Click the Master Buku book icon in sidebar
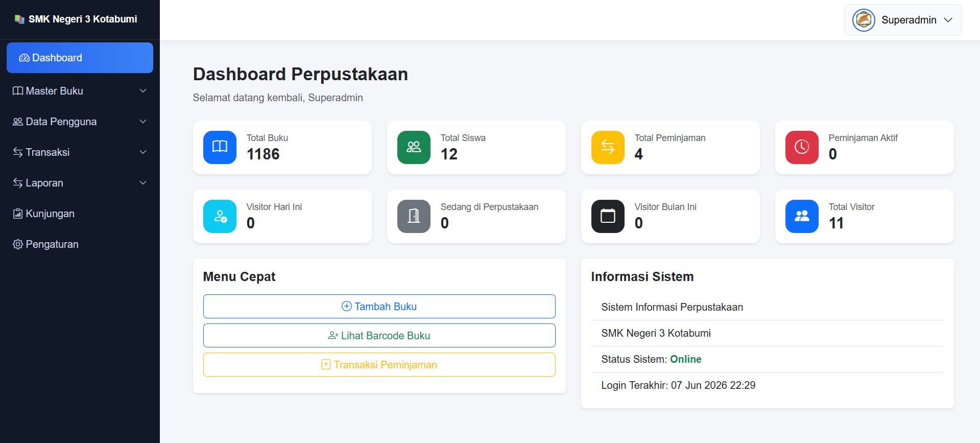 click(18, 91)
